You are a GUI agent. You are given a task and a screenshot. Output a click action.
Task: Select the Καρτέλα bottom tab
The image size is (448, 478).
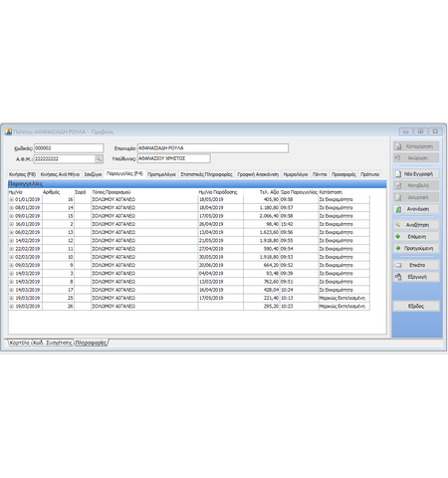tap(19, 343)
